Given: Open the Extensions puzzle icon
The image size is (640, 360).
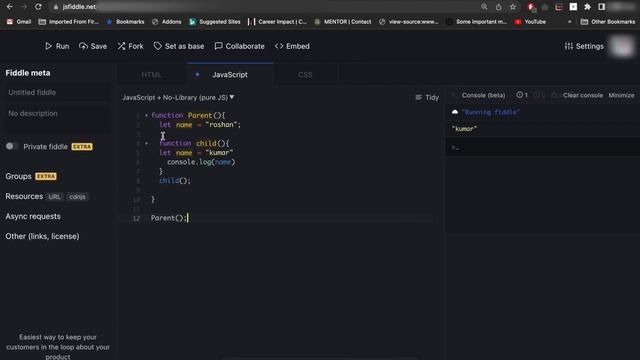Looking at the screenshot, I should coord(587,7).
